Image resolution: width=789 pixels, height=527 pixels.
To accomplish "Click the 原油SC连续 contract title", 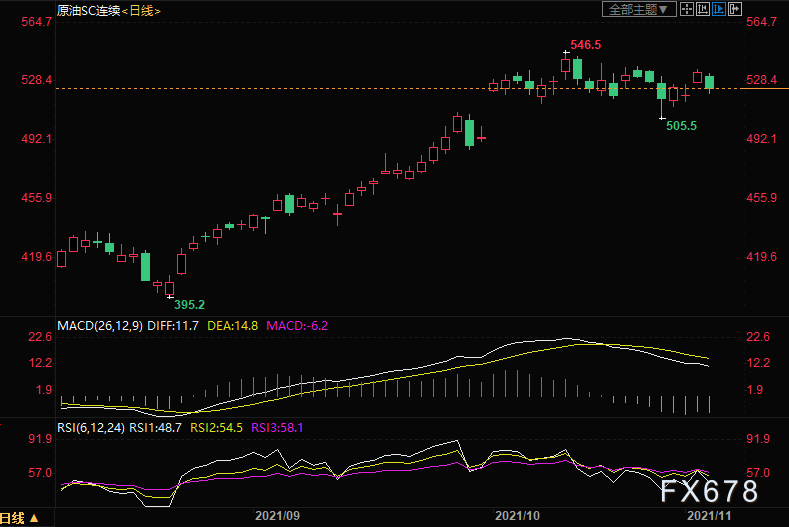I will coord(89,11).
